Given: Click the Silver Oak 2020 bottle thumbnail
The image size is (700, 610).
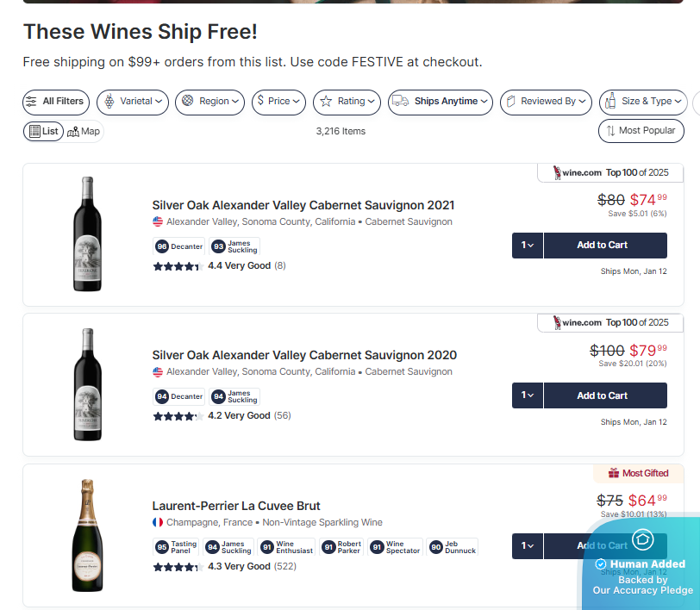Looking at the screenshot, I should tap(87, 384).
